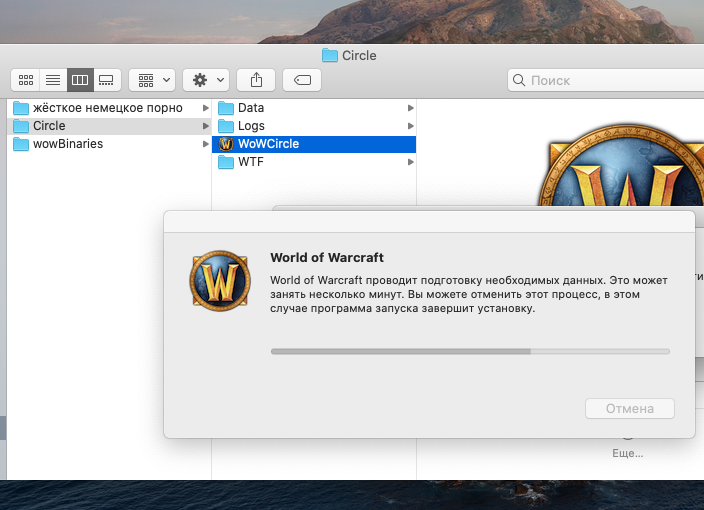Viewport: 704px width, 510px height.
Task: Click the Share button in toolbar
Action: coord(256,79)
